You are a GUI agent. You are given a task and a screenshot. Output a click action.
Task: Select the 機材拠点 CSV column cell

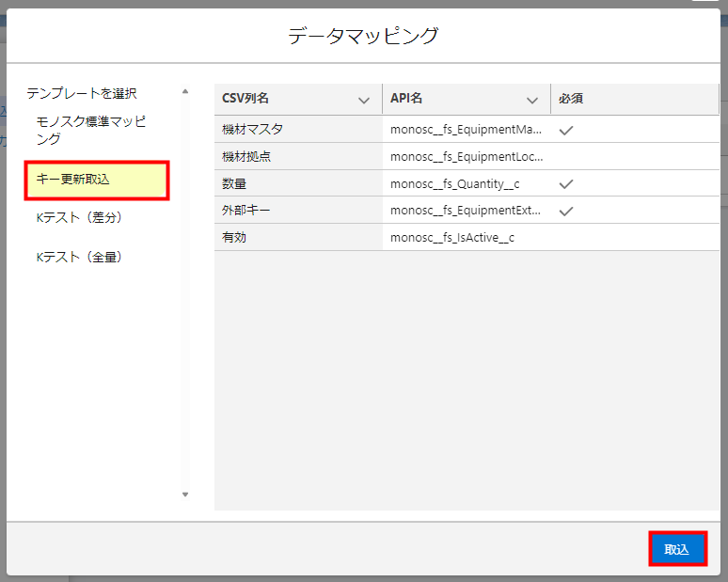click(246, 157)
